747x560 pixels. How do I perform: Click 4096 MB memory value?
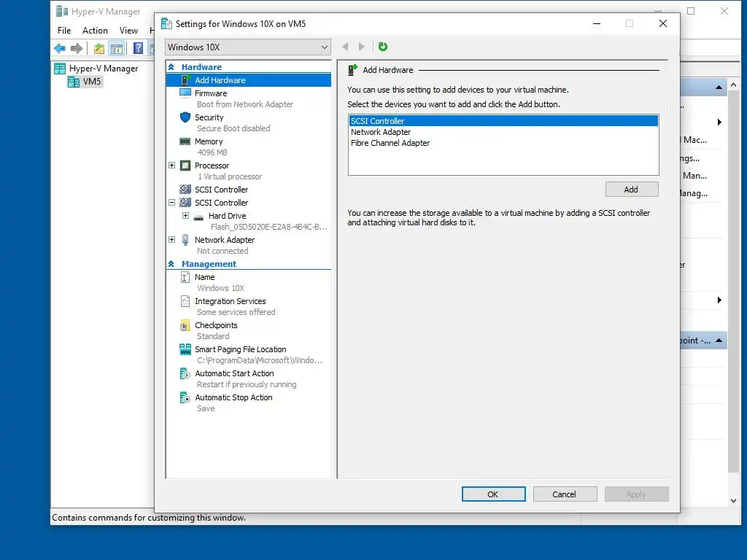[212, 152]
